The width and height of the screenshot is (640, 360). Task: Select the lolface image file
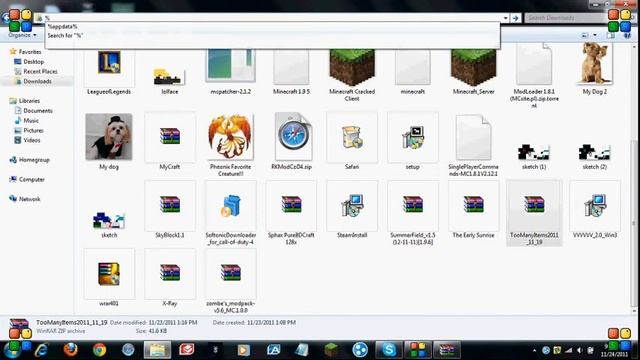(x=169, y=78)
